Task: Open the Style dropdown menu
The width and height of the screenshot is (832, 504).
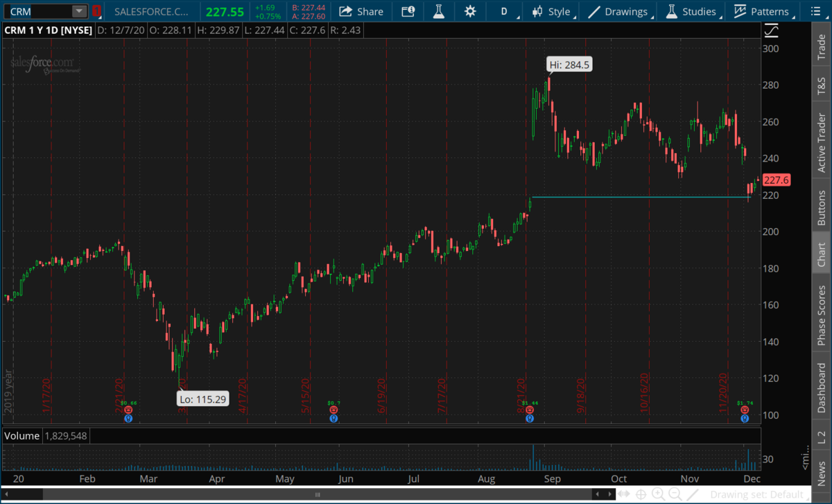Action: pos(553,11)
